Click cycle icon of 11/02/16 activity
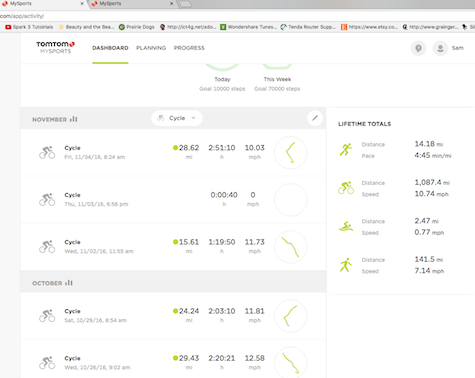 (x=47, y=246)
